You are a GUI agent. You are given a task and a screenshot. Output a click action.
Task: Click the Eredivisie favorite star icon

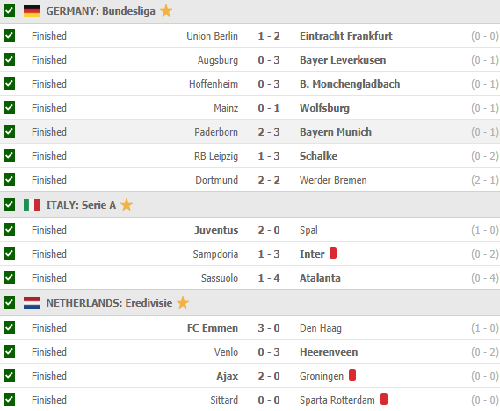pyautogui.click(x=183, y=303)
